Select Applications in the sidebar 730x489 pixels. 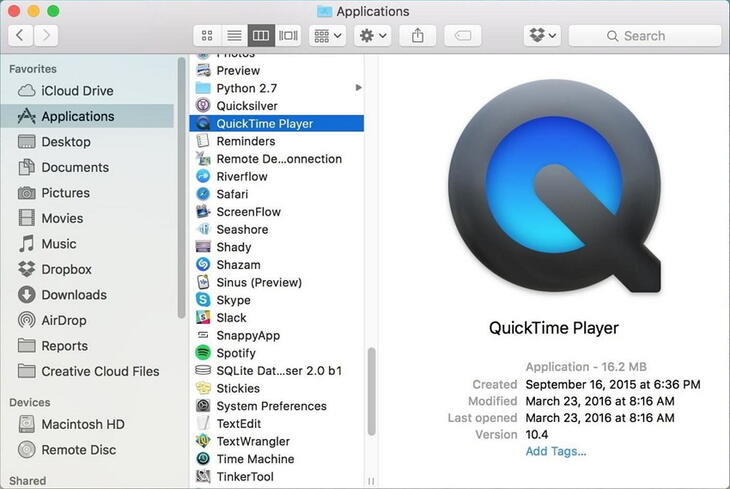(x=87, y=116)
